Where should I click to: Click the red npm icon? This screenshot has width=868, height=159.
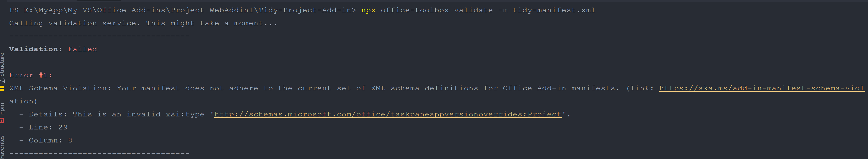tap(2, 120)
